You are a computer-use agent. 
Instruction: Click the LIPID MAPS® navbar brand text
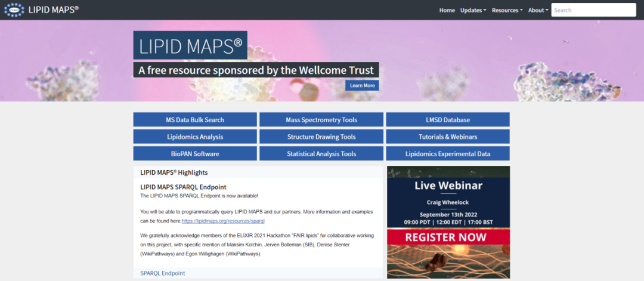coord(54,10)
